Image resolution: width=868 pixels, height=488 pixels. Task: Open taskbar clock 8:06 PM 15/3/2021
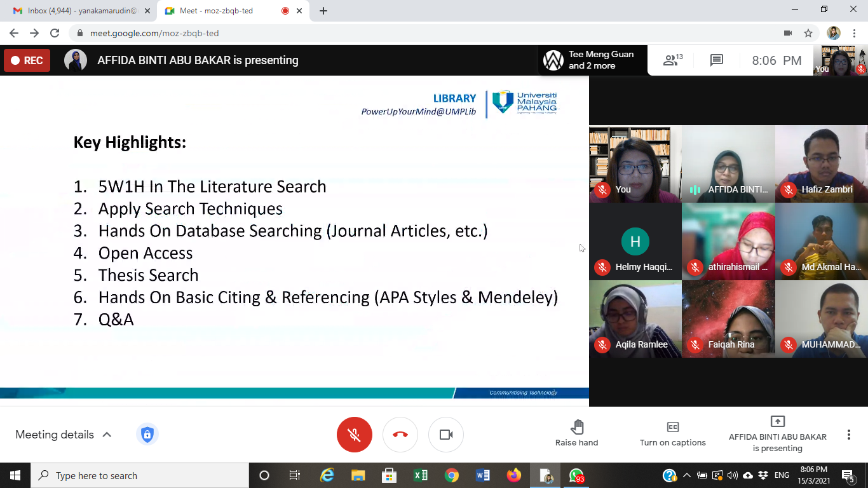point(813,475)
